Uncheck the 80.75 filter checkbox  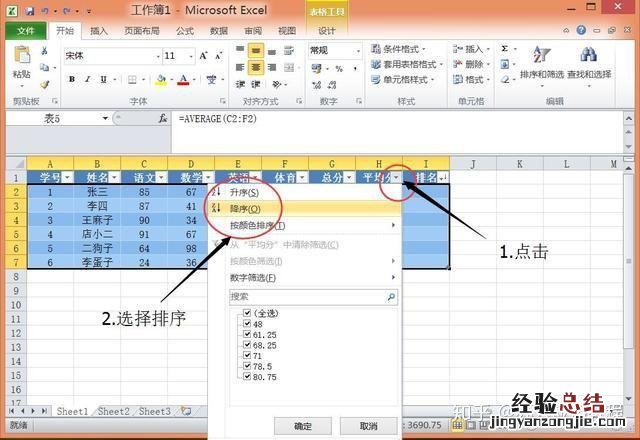(x=247, y=376)
